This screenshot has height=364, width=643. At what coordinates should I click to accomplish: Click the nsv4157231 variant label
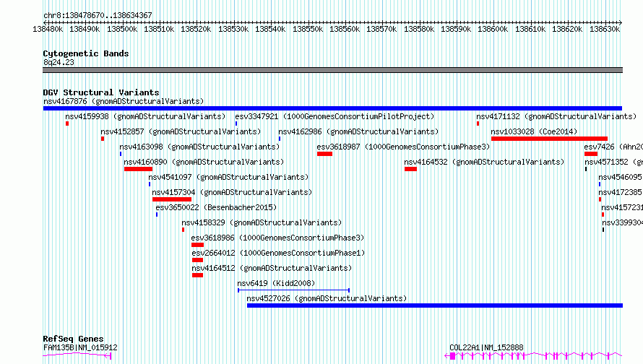pos(621,207)
